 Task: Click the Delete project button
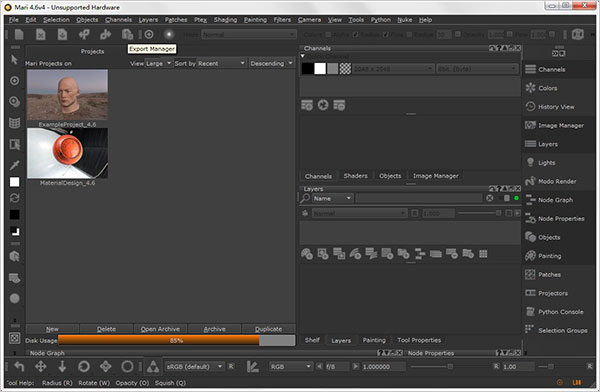coord(106,329)
